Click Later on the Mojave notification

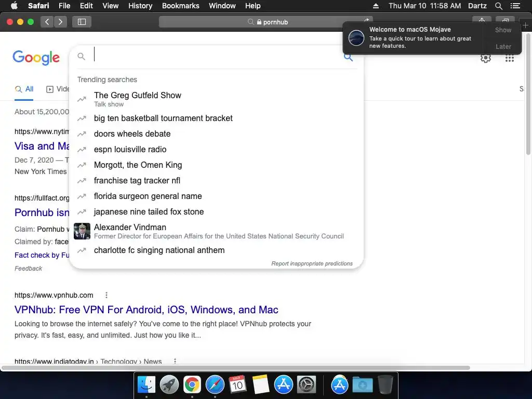click(503, 46)
